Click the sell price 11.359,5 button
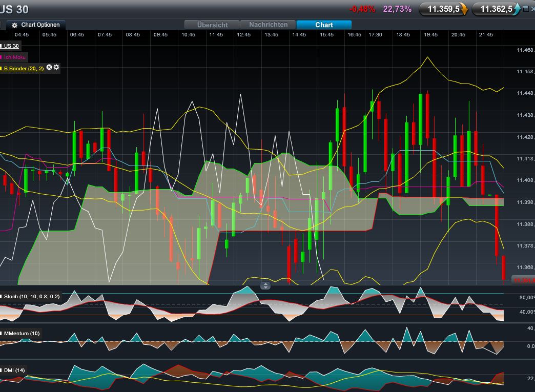Screen dimensions: 535x392 click(x=445, y=9)
